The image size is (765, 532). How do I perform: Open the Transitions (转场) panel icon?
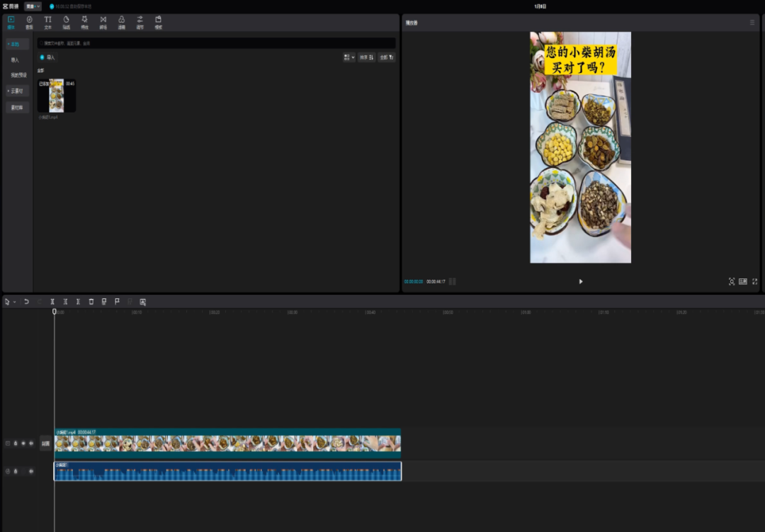pyautogui.click(x=103, y=22)
